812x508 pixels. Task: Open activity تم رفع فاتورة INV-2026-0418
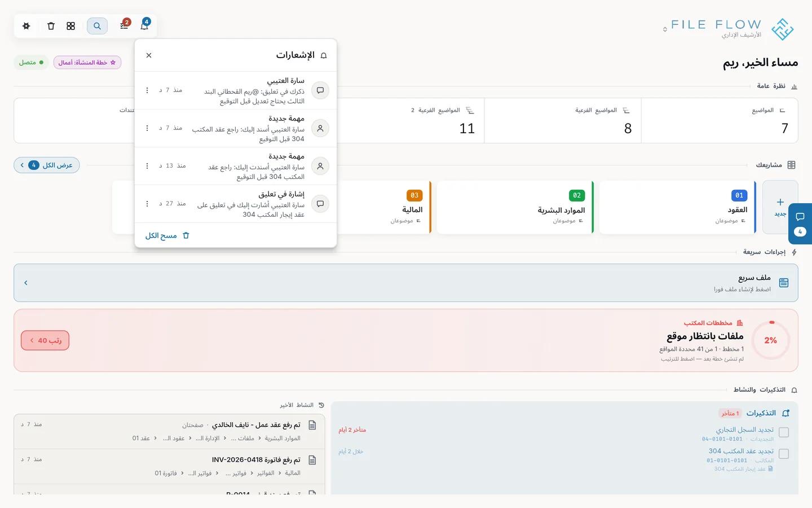coord(169,467)
